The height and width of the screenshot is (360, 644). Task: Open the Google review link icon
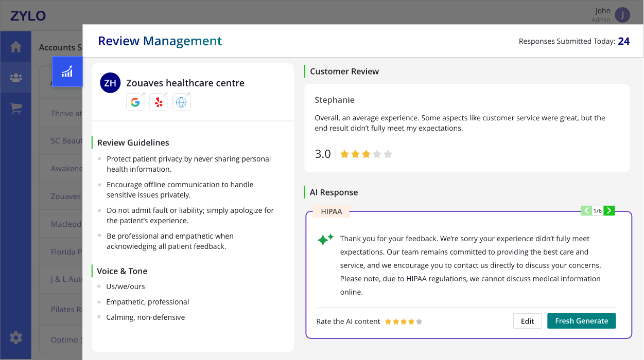[135, 102]
